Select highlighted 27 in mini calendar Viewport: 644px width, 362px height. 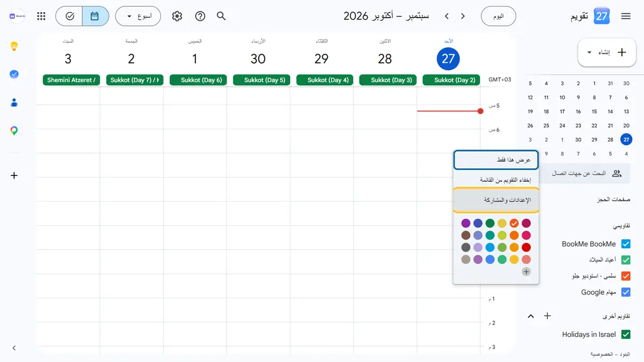[626, 139]
